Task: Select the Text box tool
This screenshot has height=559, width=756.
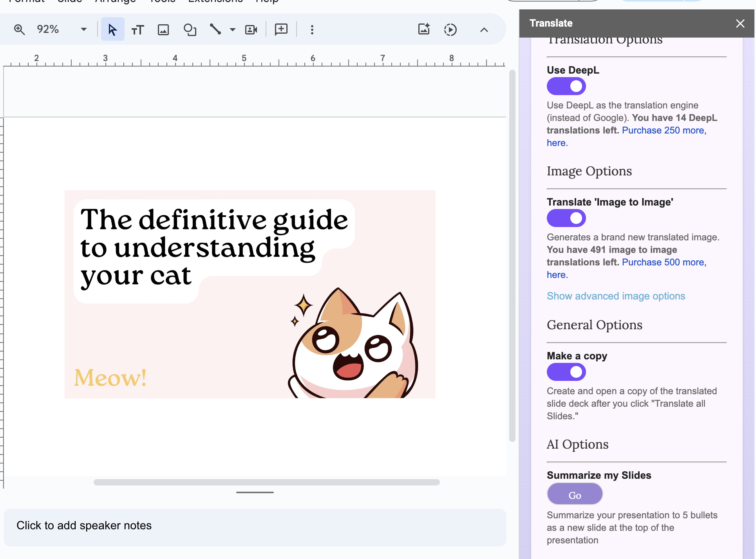Action: click(x=137, y=30)
